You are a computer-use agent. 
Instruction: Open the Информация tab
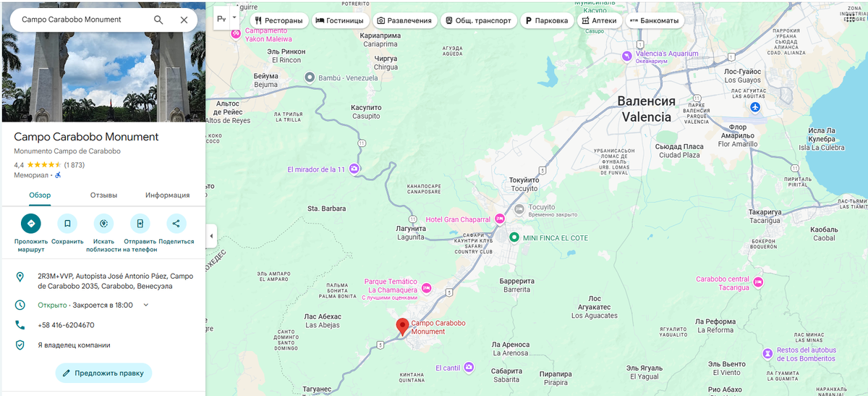pos(167,195)
